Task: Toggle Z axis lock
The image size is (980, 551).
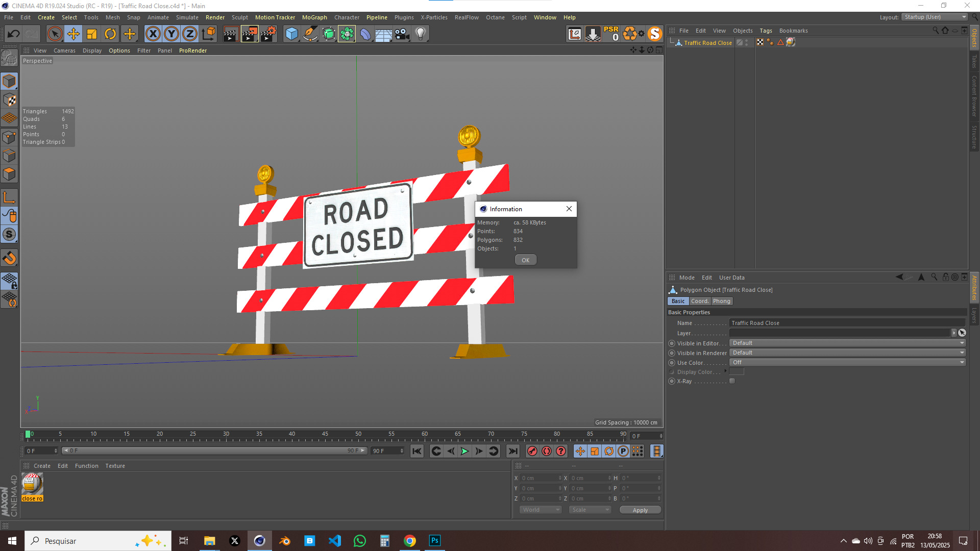Action: point(190,34)
